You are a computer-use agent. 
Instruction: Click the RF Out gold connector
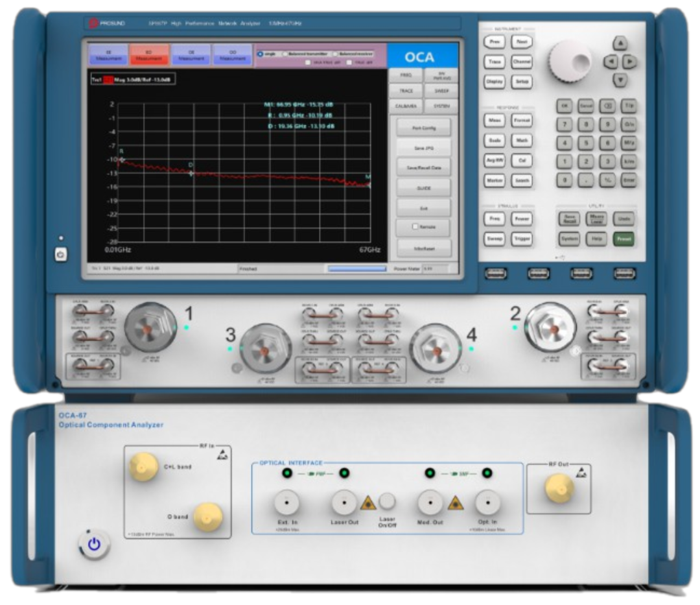coord(559,488)
